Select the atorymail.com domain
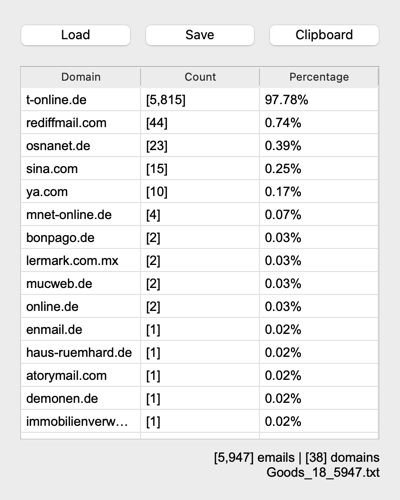The height and width of the screenshot is (500, 400). [x=66, y=376]
